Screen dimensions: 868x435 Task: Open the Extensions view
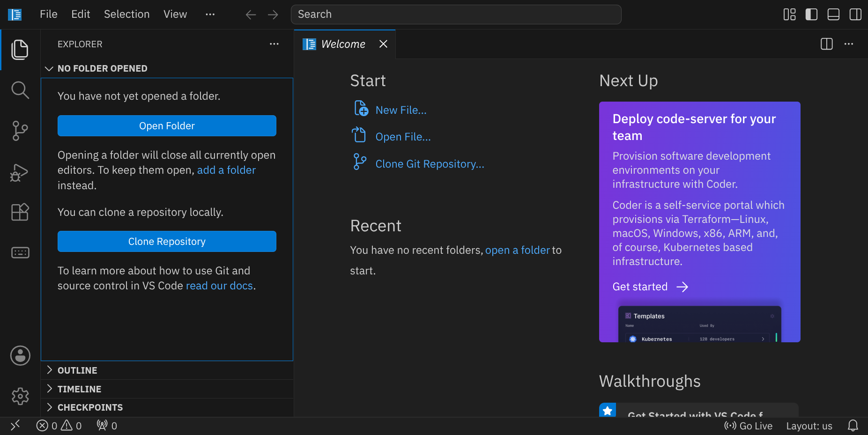pos(20,212)
